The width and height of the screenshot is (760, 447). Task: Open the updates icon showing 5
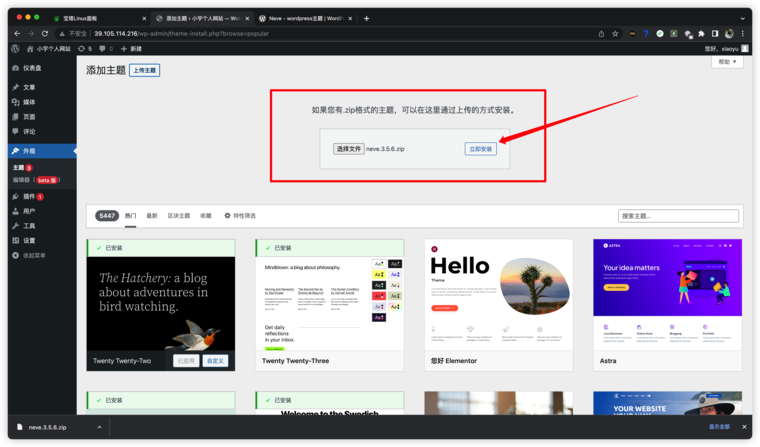[84, 48]
